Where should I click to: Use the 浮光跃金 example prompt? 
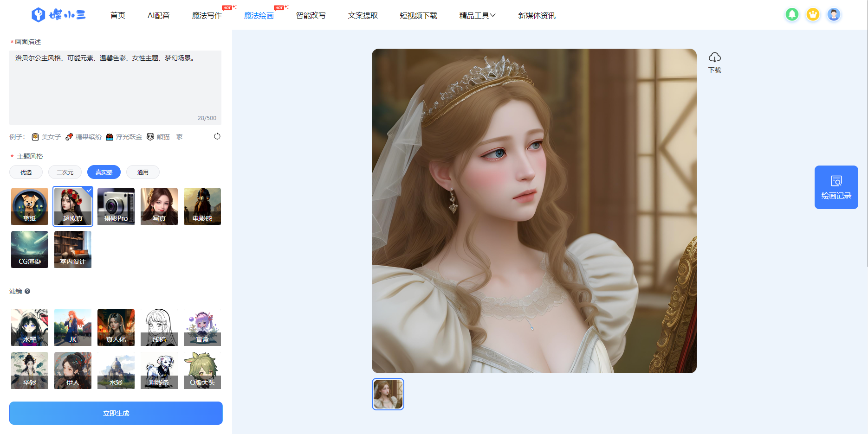pyautogui.click(x=124, y=137)
